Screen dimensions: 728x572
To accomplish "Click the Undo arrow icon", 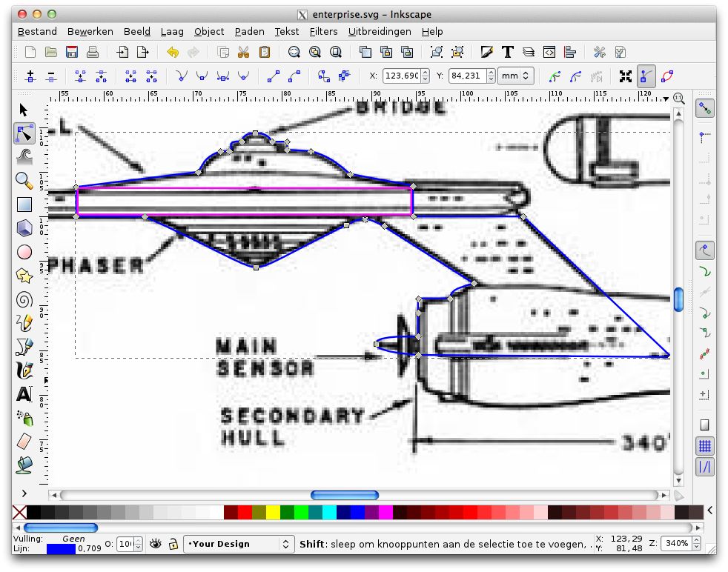I will click(173, 52).
